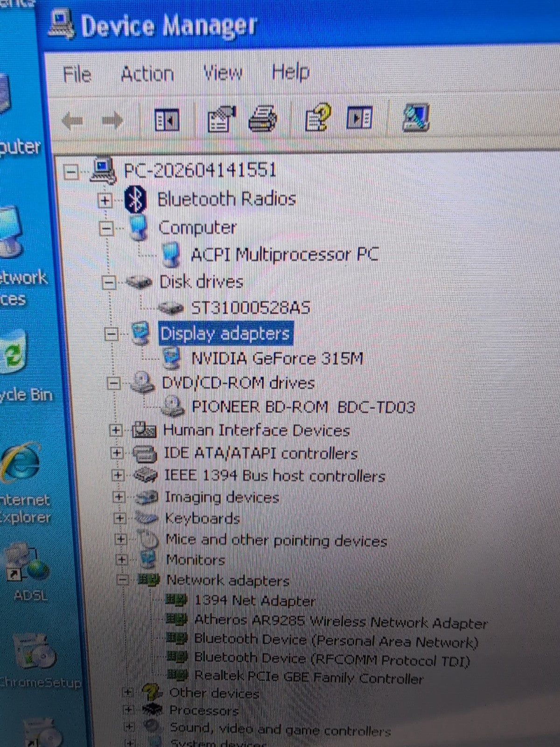Select NVIDIA GeForce 315M adapter
The width and height of the screenshot is (560, 747).
(x=277, y=359)
